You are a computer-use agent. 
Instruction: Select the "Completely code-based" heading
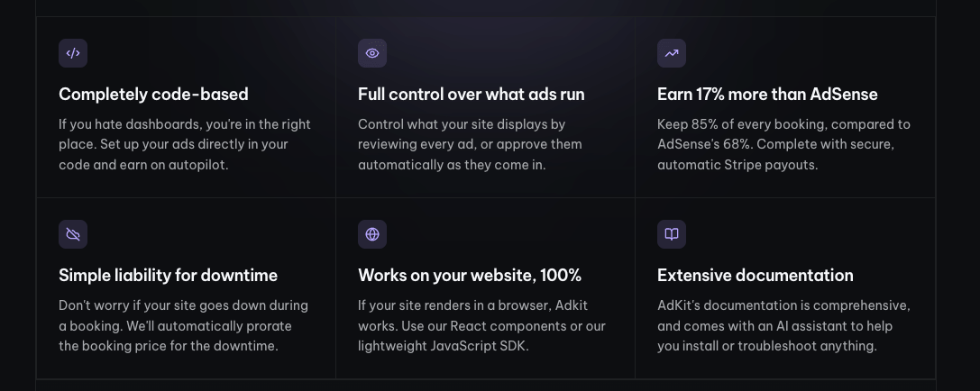[153, 95]
